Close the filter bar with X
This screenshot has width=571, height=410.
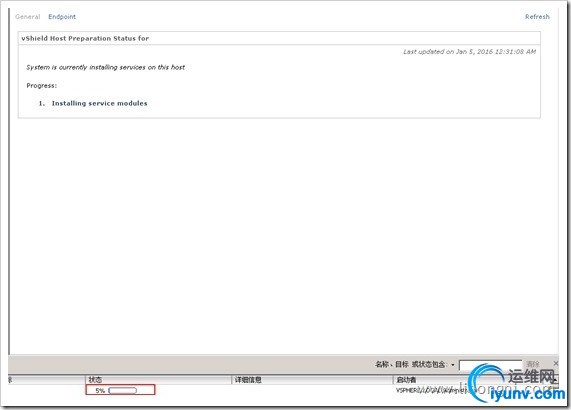tap(556, 363)
